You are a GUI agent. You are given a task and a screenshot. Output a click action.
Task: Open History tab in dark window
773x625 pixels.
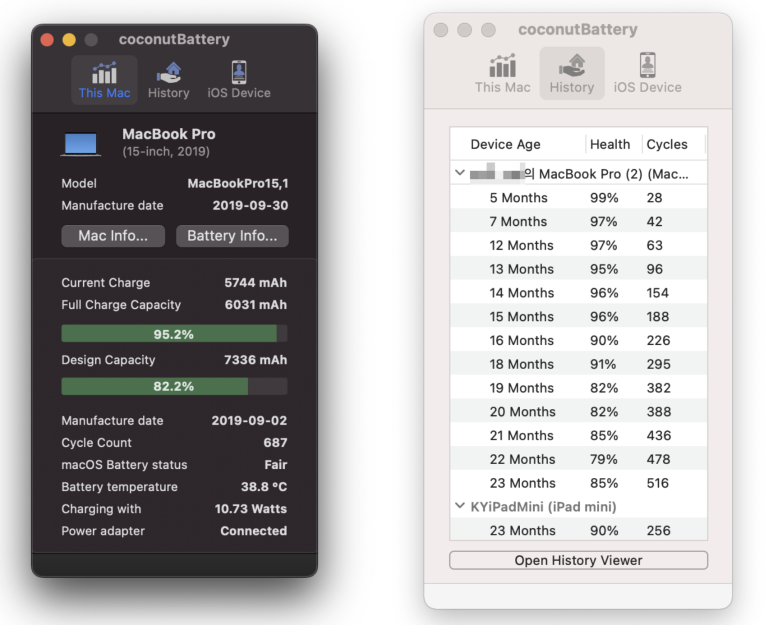point(169,80)
